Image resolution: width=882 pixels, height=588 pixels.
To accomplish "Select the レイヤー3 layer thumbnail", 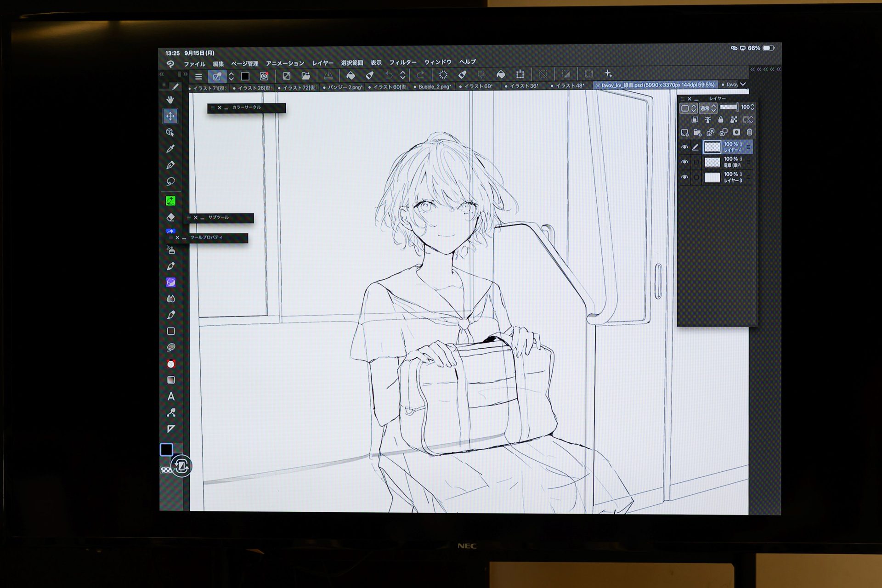I will point(712,177).
